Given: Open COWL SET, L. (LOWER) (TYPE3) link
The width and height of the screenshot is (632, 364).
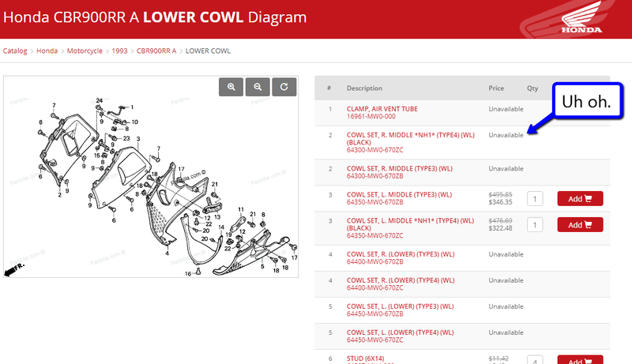Looking at the screenshot, I should 400,306.
